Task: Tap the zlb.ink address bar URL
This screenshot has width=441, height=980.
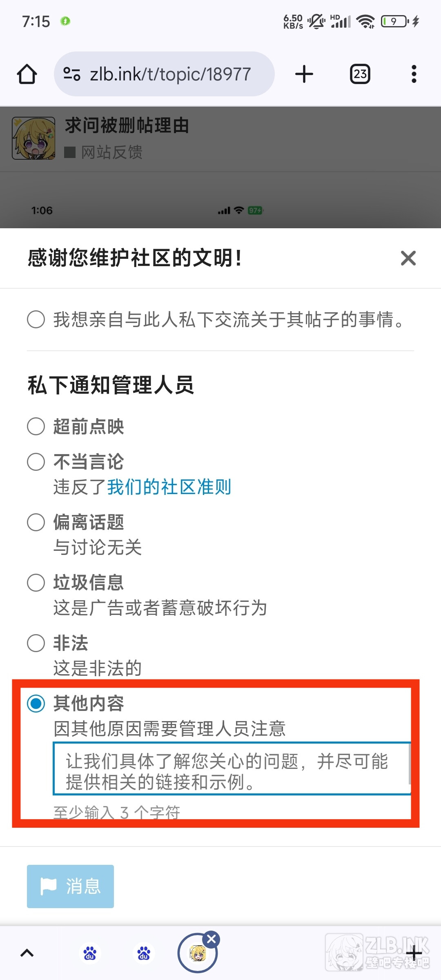Action: 170,74
